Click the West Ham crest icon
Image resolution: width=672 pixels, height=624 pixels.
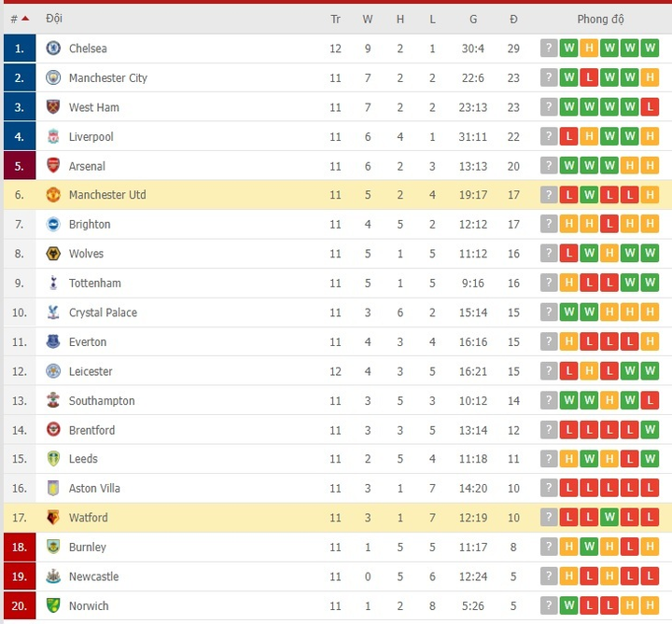click(53, 107)
